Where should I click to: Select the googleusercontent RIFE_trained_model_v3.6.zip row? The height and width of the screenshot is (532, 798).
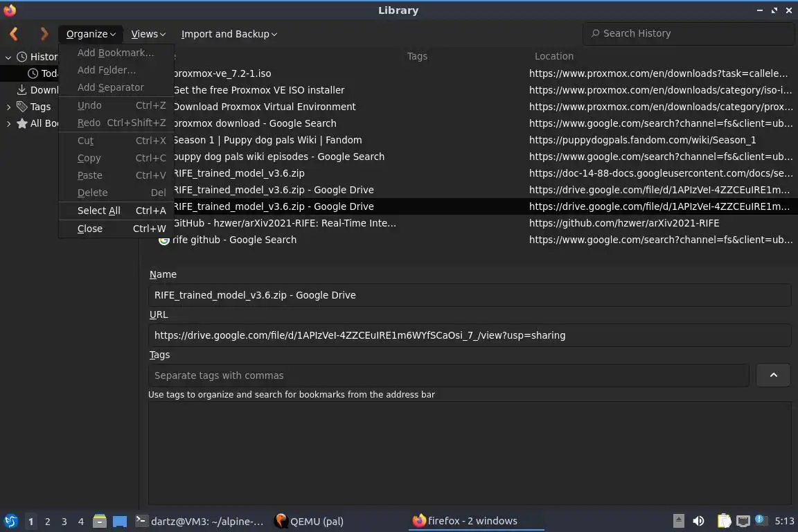coord(468,173)
